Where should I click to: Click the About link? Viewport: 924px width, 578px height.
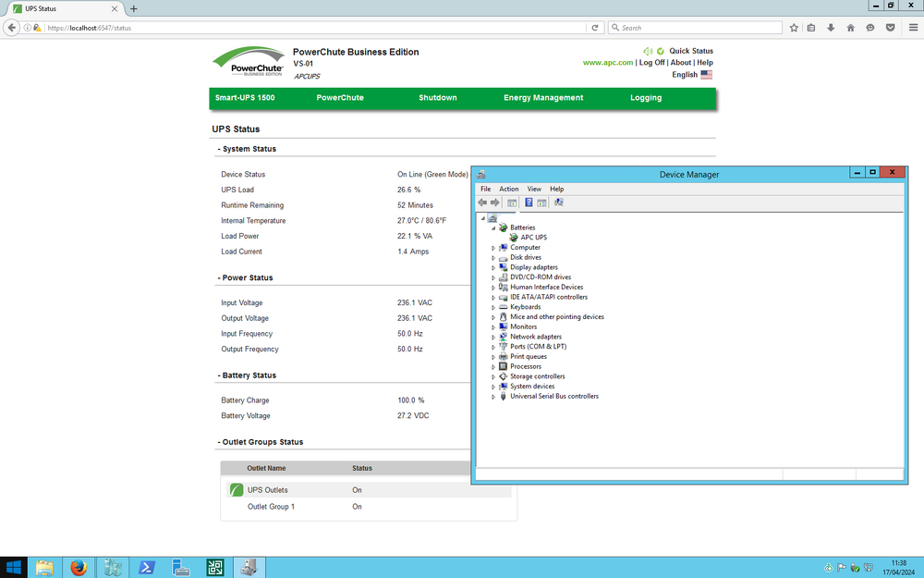[x=681, y=63]
